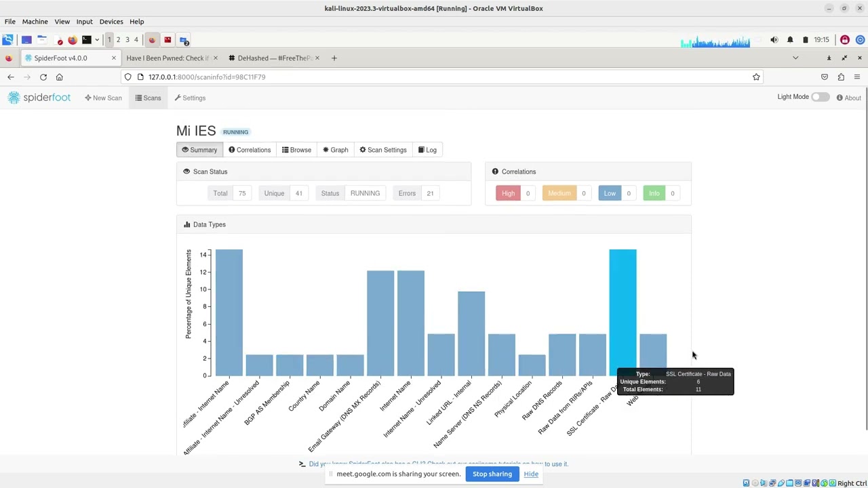Open the About link
The image size is (868, 488).
(848, 98)
